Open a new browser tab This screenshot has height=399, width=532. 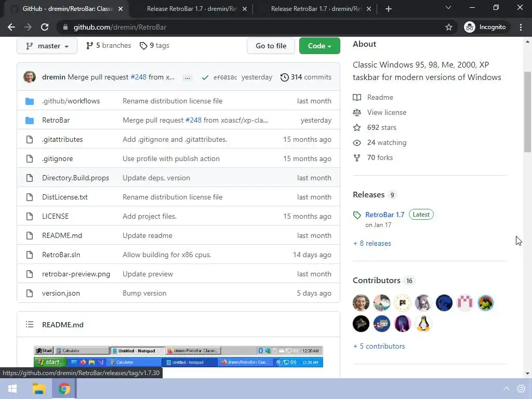coord(389,9)
